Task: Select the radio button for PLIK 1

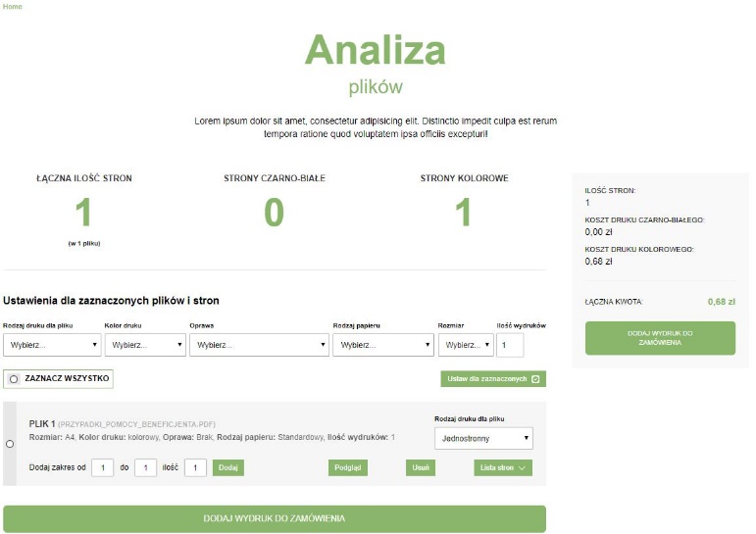Action: tap(10, 444)
